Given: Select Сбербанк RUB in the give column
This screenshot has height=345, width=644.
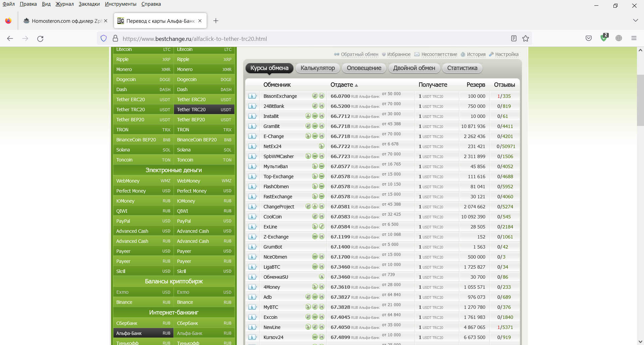Looking at the screenshot, I should [143, 323].
